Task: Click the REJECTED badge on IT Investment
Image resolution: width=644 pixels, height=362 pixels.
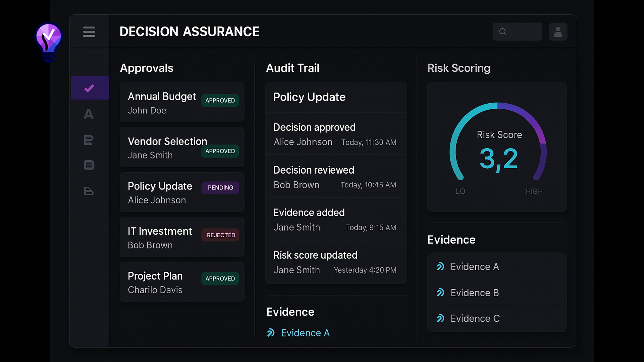Action: (220, 235)
